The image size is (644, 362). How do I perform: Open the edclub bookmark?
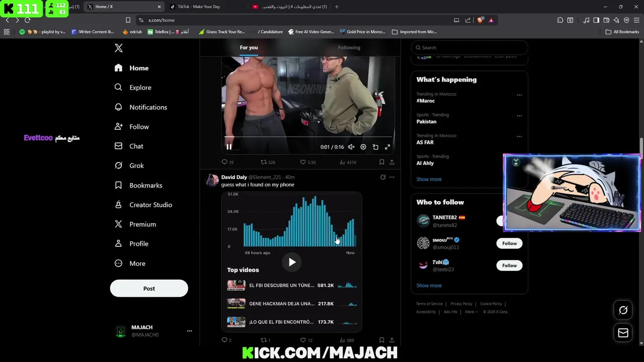(132, 32)
